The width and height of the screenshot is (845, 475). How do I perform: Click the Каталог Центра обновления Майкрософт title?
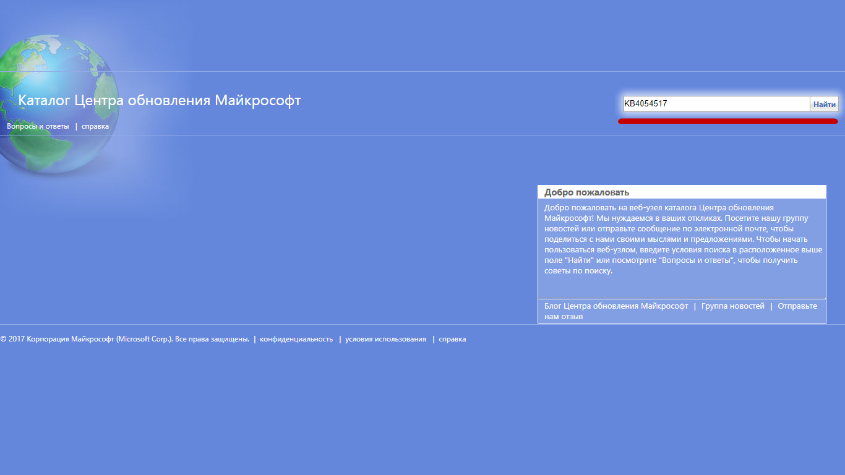pyautogui.click(x=160, y=100)
